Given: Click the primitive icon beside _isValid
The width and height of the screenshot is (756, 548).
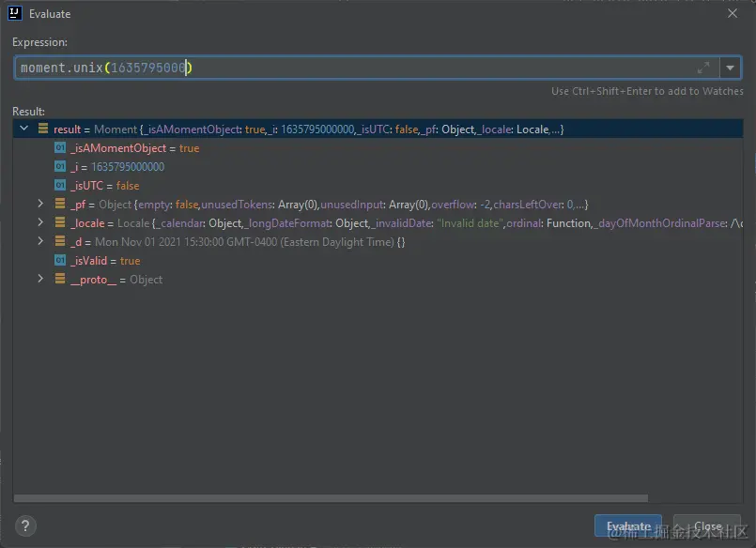Looking at the screenshot, I should [60, 260].
